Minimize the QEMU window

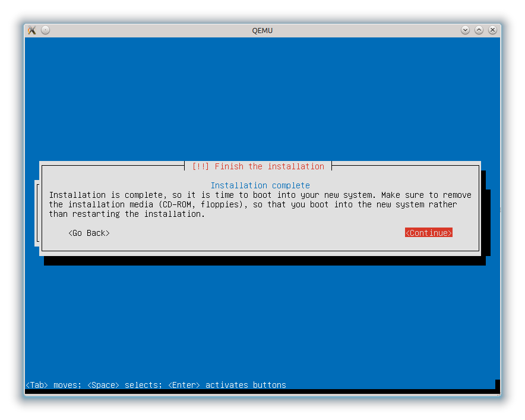click(465, 30)
